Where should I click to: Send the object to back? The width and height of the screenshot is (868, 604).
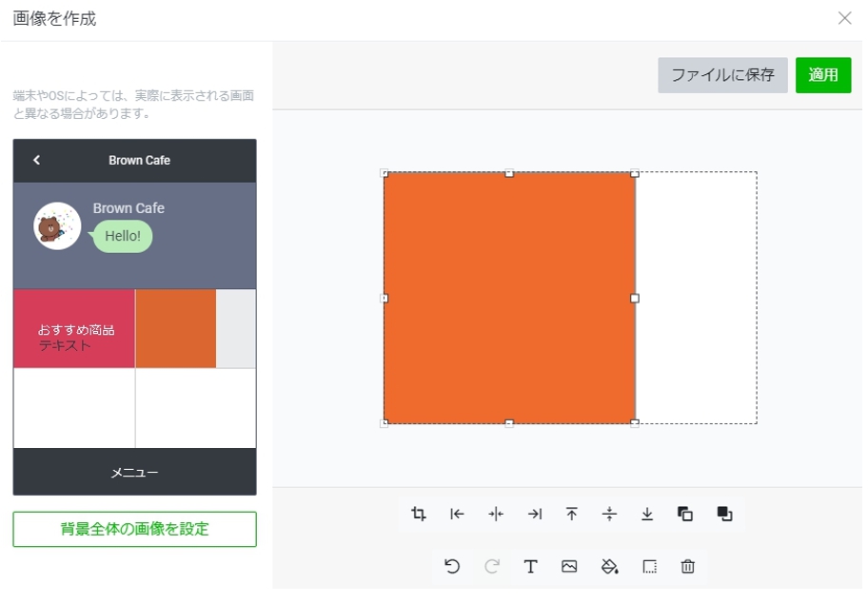tap(685, 514)
